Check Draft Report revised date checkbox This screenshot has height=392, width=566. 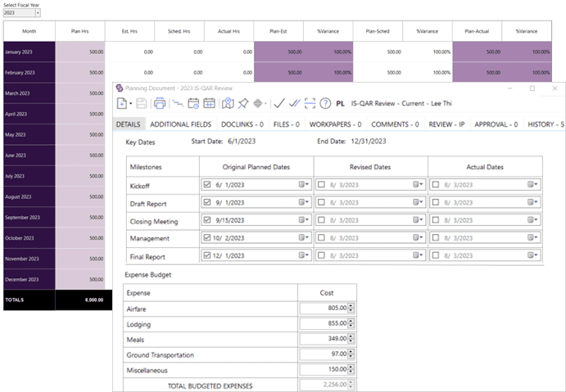point(321,202)
